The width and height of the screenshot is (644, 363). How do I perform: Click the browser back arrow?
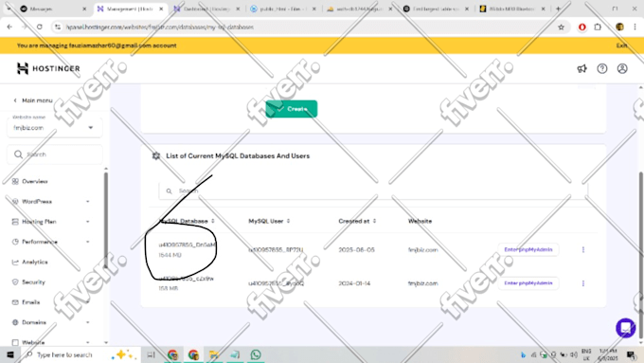[x=9, y=27]
